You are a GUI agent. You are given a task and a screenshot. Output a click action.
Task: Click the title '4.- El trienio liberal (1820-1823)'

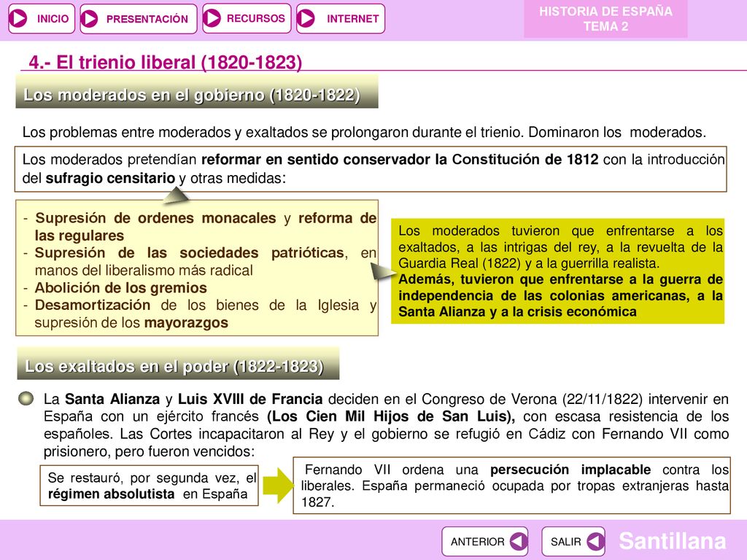(166, 63)
